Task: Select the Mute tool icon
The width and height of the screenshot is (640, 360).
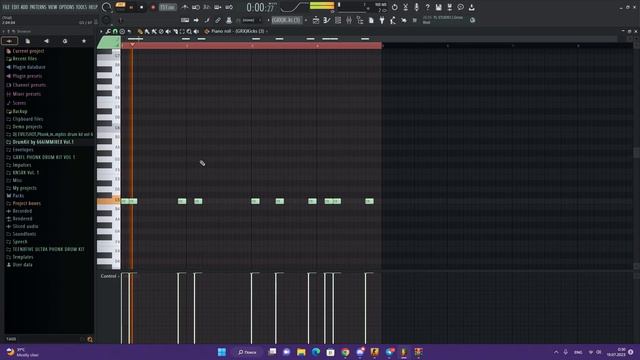Action: pos(168,31)
